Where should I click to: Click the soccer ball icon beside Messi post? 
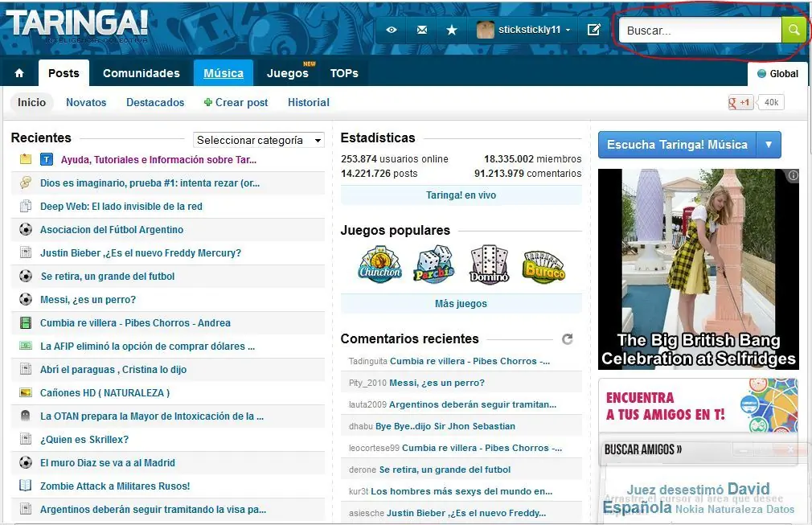point(26,299)
